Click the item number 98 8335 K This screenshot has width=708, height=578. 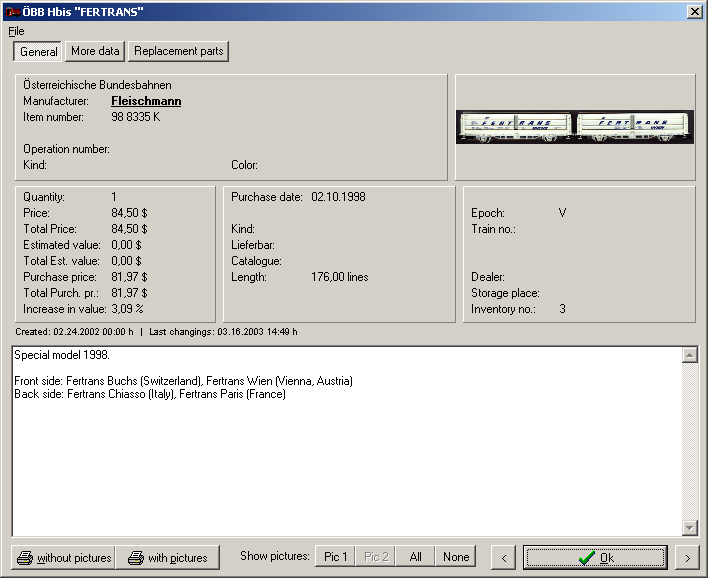tap(135, 117)
